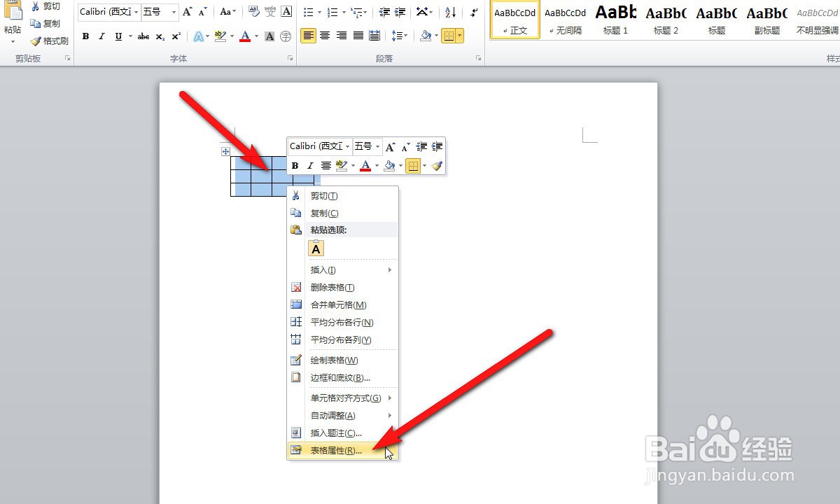Shrink font from mini toolbar
840x504 pixels.
[x=405, y=146]
